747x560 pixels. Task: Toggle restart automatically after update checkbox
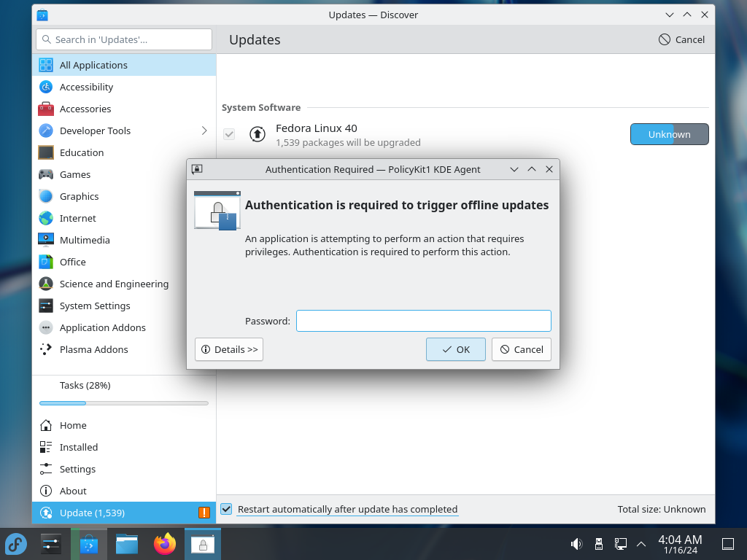click(x=226, y=509)
